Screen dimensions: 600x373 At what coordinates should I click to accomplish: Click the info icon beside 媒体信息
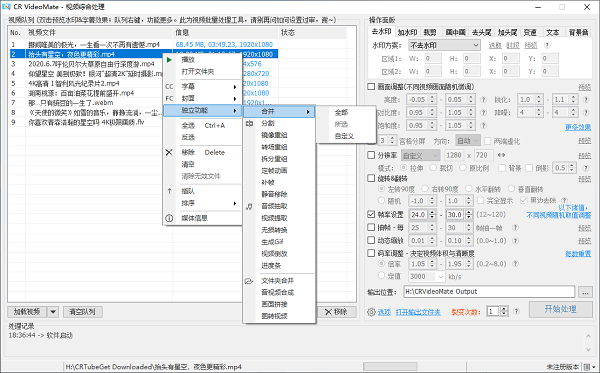pos(169,218)
